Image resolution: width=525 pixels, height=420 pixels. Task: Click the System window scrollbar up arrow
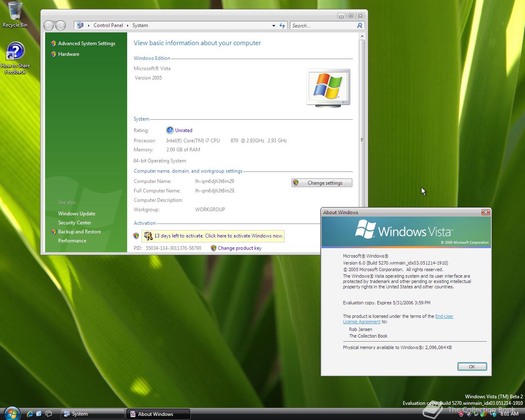(362, 37)
